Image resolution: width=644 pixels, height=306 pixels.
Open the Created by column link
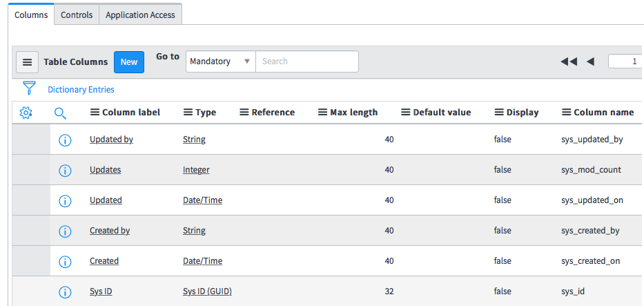click(110, 231)
